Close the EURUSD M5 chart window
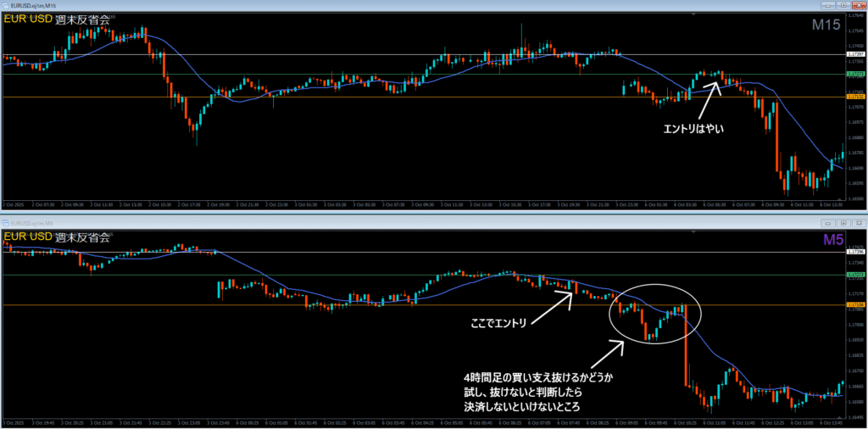This screenshot has height=429, width=868. (x=858, y=223)
